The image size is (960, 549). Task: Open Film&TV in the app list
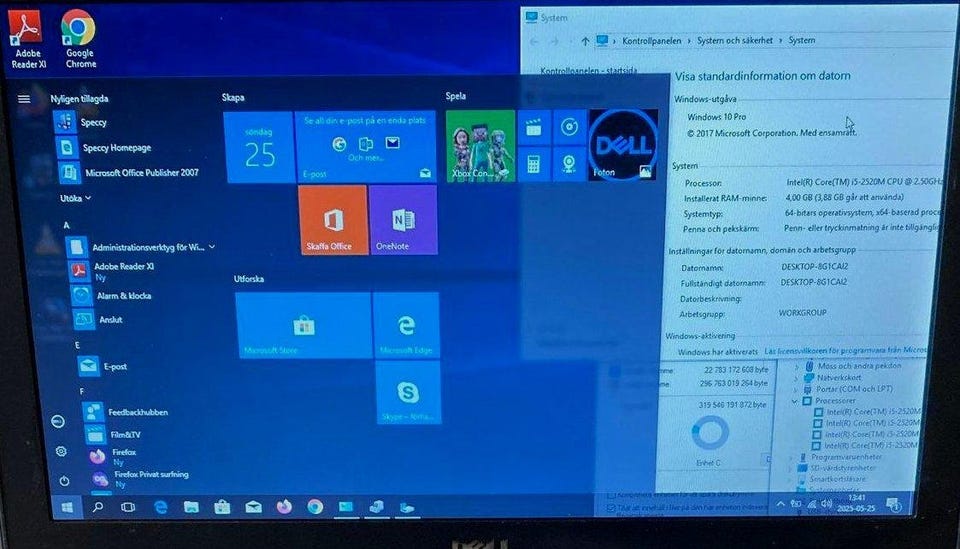coord(113,435)
